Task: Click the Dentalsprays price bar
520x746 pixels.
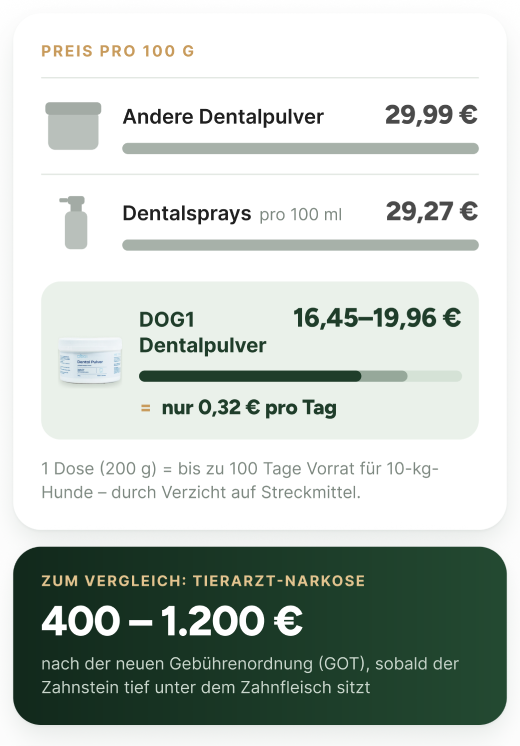Action: [300, 245]
